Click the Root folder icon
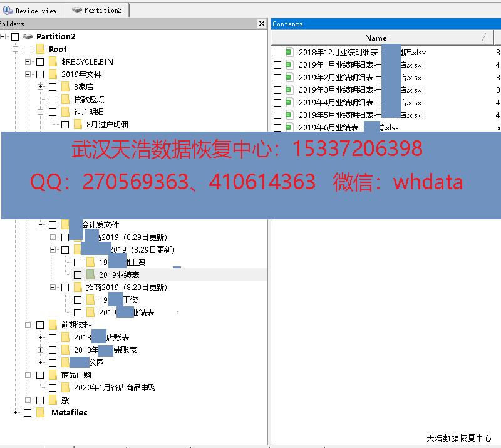The height and width of the screenshot is (448, 501). [40, 49]
